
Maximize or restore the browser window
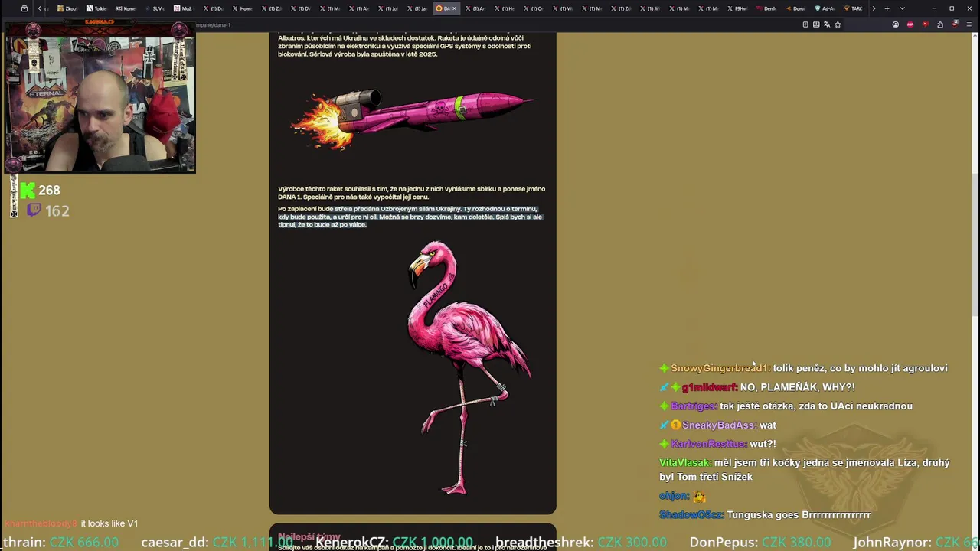952,8
